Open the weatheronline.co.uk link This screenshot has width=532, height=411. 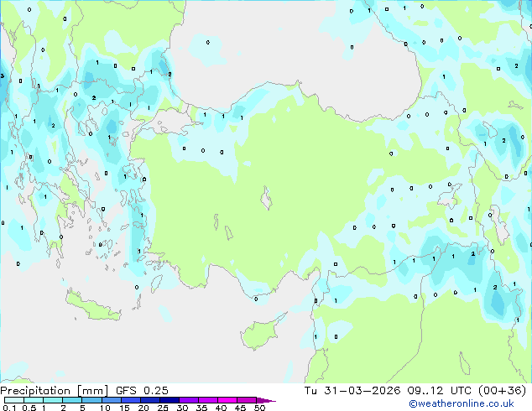462,404
